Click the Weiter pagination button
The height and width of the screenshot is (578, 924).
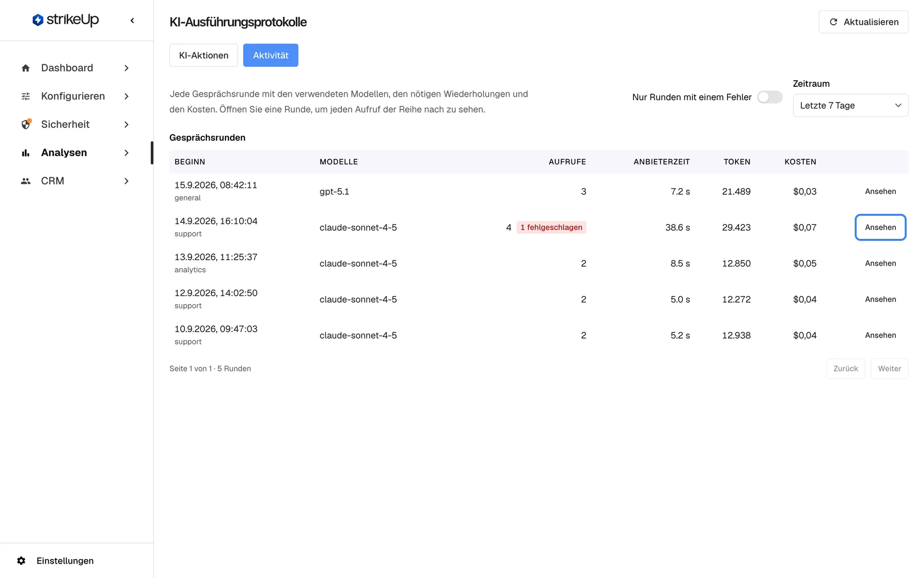point(889,368)
